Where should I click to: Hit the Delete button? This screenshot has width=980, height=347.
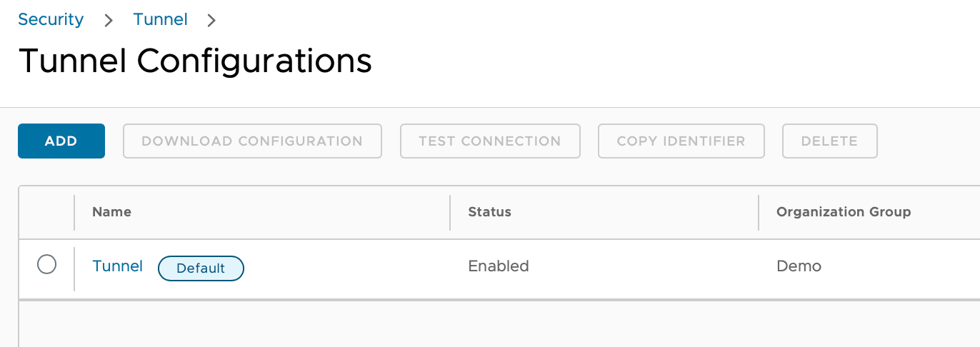[x=829, y=141]
